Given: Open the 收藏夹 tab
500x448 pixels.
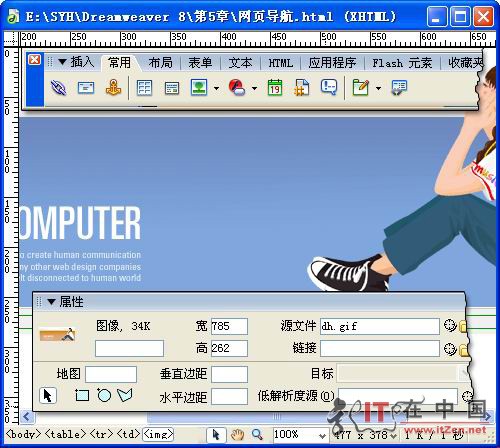Looking at the screenshot, I should [x=465, y=63].
